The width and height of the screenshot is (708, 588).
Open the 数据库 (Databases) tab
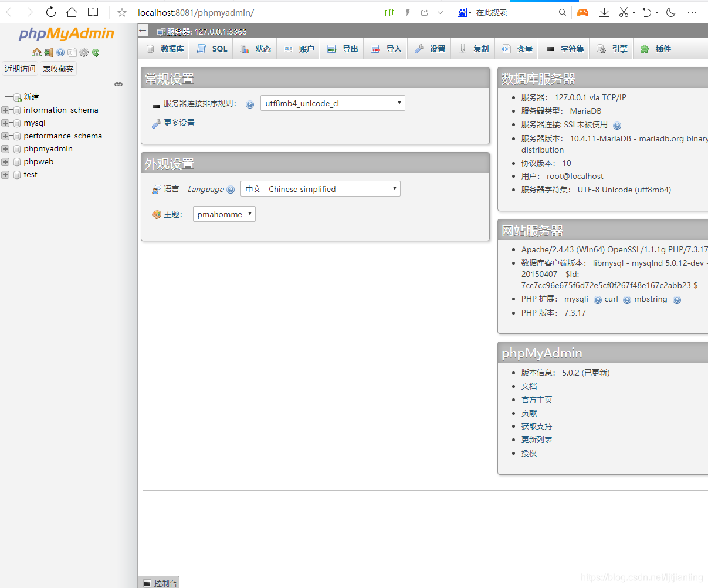pyautogui.click(x=165, y=49)
